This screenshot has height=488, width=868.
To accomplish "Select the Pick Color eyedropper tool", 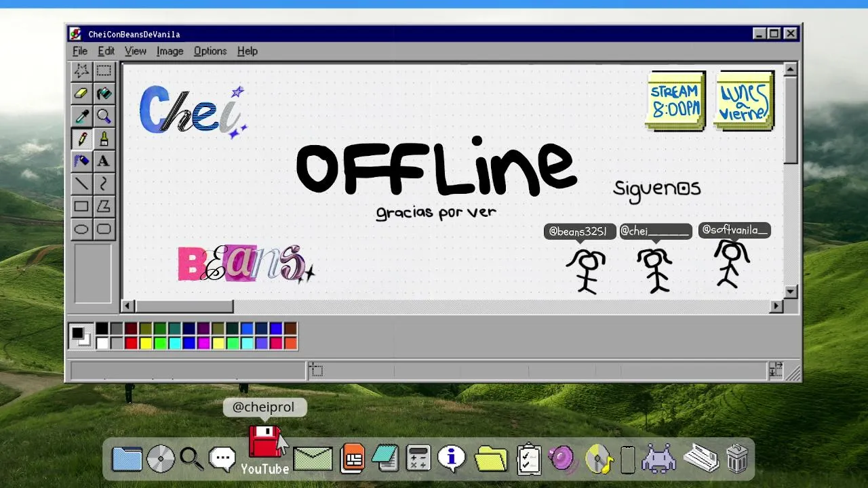I will 81,116.
